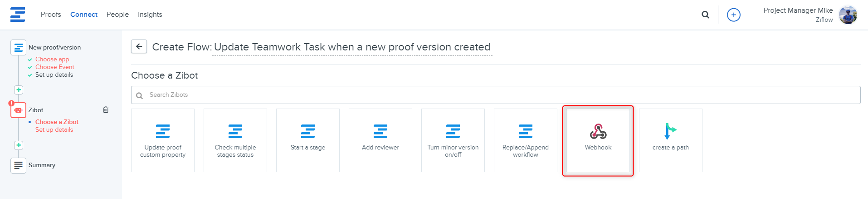Screen dimensions: 868x199
Task: Click the Choose Event link in sidebar
Action: 54,67
